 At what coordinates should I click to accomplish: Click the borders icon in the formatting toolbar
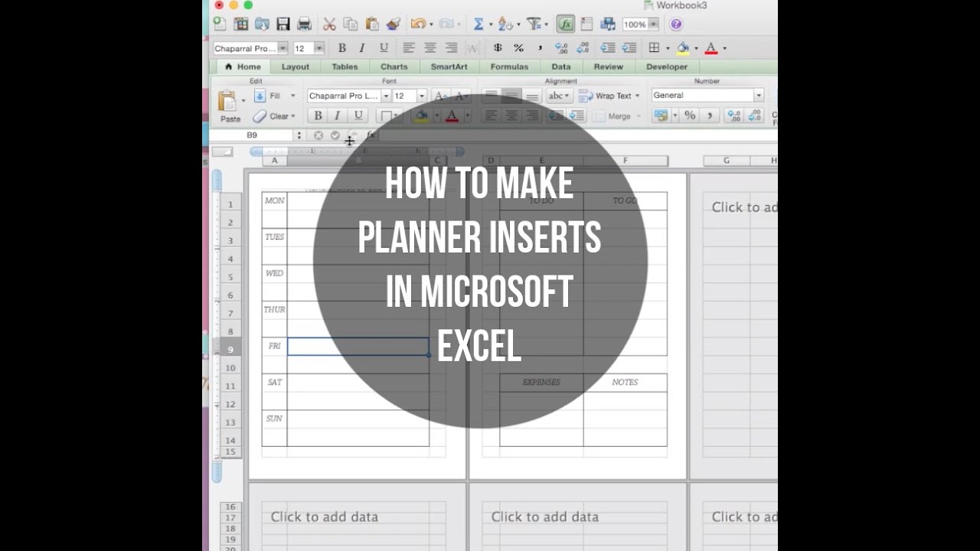pos(654,48)
